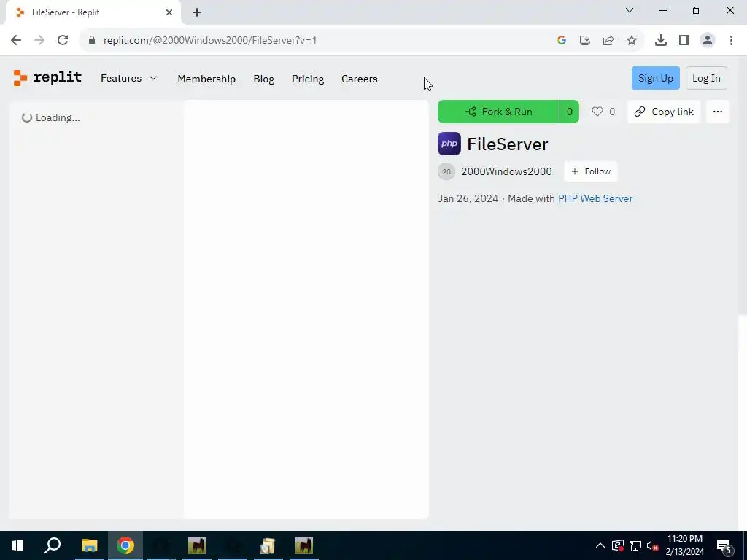This screenshot has width=747, height=560.
Task: Bookmark this tab with star icon
Action: (632, 41)
